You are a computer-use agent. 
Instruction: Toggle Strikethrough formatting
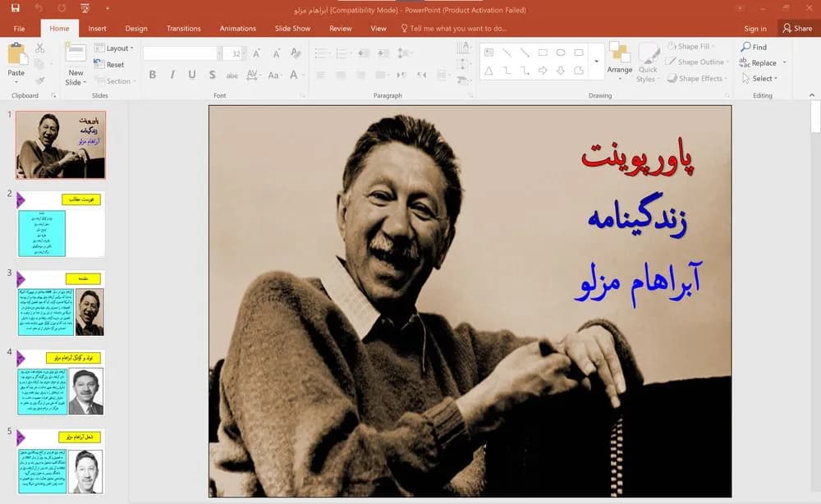[232, 76]
